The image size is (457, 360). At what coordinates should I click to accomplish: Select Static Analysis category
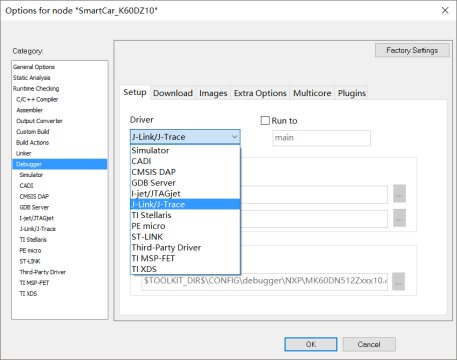click(32, 78)
